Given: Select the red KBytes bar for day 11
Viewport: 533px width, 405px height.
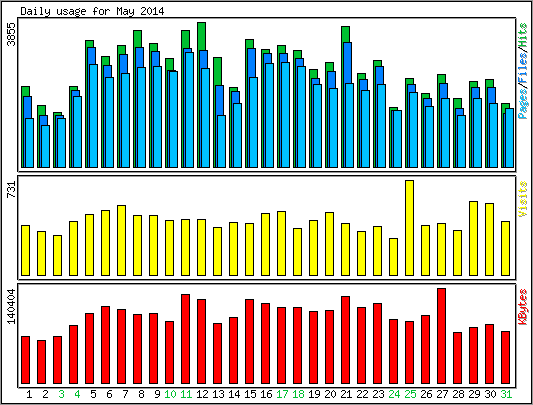Looking at the screenshot, I should coord(185,339).
